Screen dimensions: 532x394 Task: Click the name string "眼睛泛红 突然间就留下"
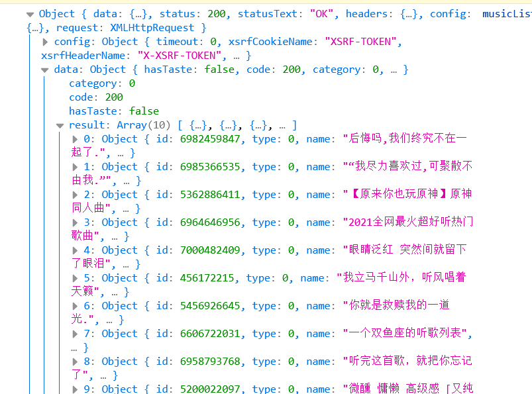click(x=405, y=250)
